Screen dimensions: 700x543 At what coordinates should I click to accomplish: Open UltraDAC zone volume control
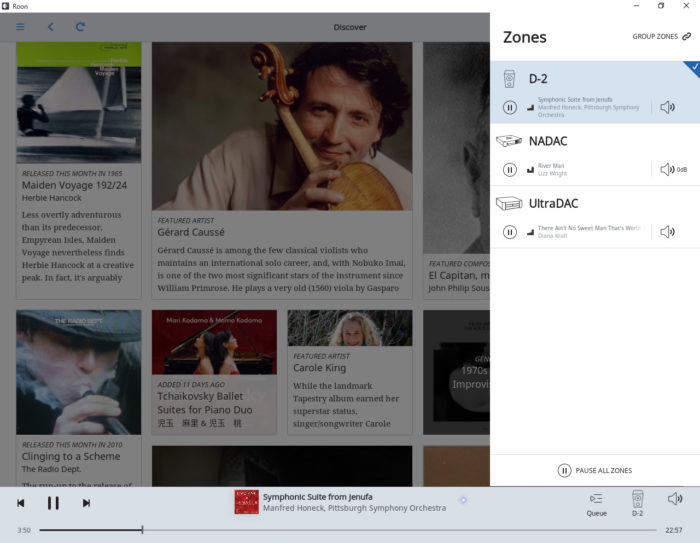(x=667, y=232)
